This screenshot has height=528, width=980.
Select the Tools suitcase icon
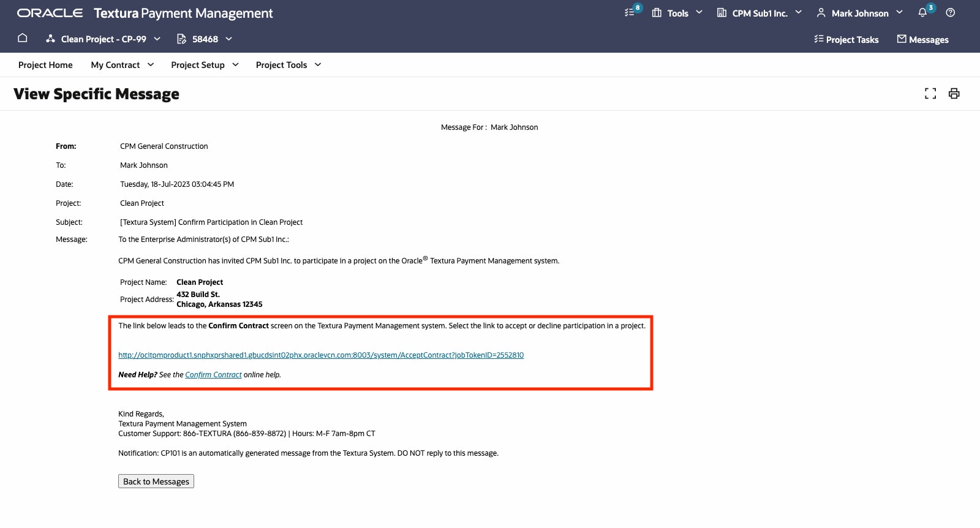[657, 13]
